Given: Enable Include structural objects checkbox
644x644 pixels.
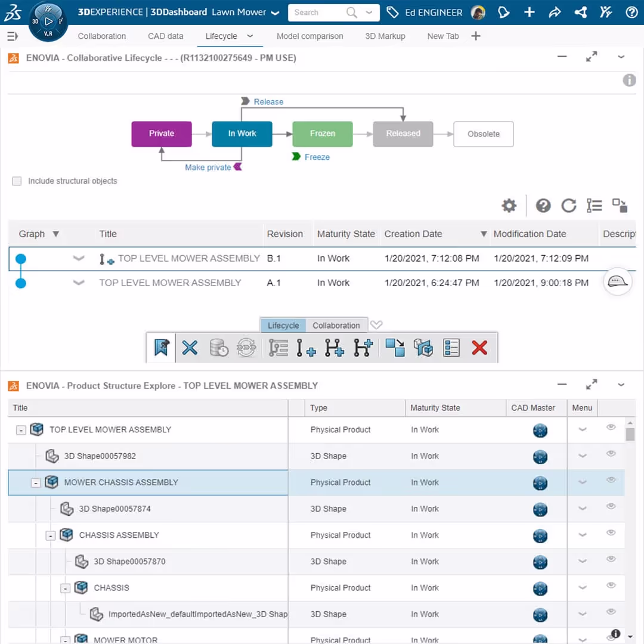Looking at the screenshot, I should pyautogui.click(x=17, y=181).
